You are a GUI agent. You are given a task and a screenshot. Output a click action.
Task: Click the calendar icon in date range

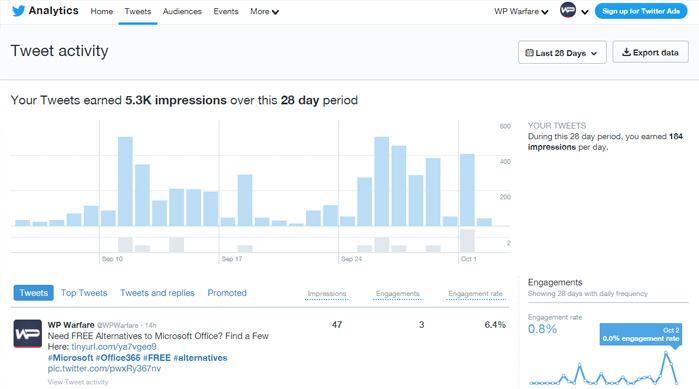[x=529, y=53]
